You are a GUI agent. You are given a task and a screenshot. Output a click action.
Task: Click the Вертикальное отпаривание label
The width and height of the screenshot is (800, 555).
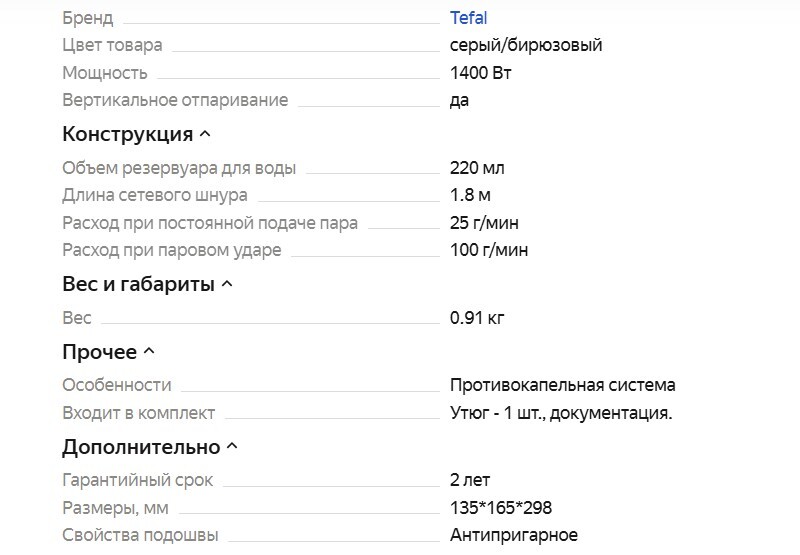(175, 100)
